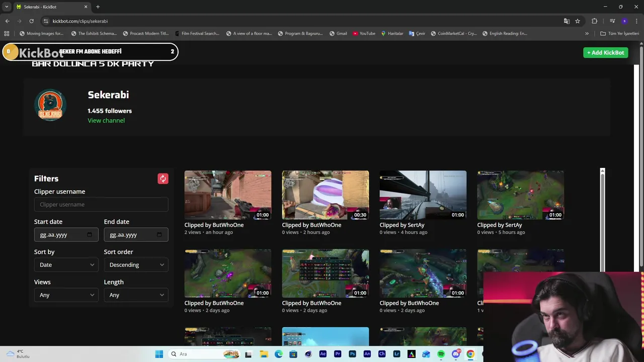This screenshot has width=644, height=362.
Task: Play the SertAy clip from 4 hours ago
Action: (x=423, y=195)
